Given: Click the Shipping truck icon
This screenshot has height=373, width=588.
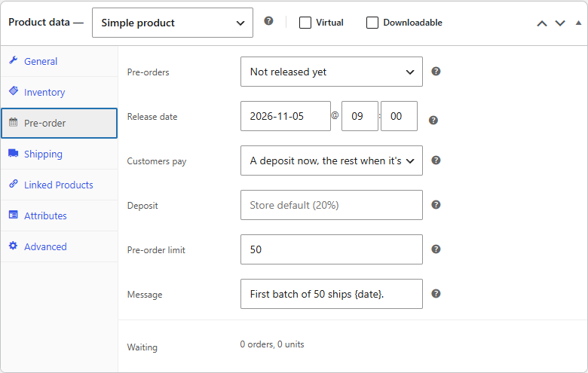Looking at the screenshot, I should point(14,153).
